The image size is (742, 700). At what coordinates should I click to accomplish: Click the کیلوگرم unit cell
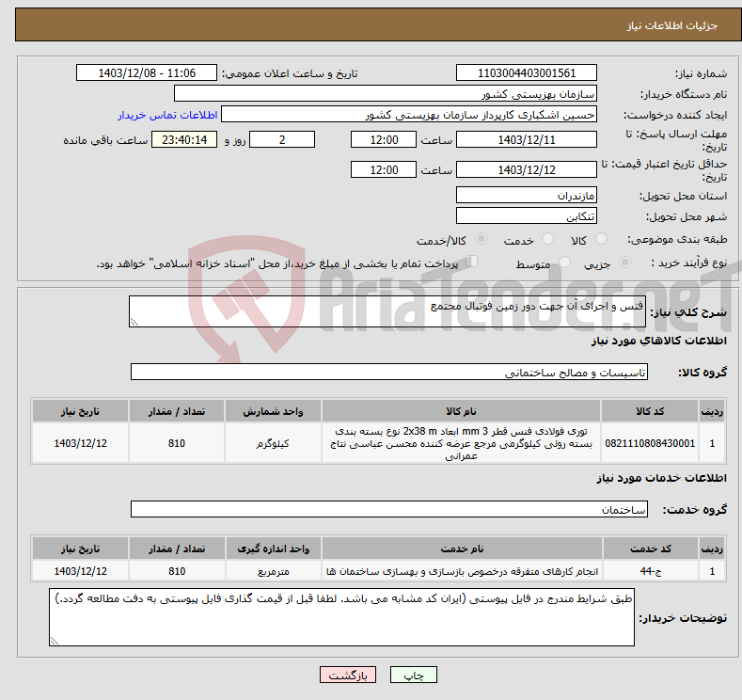tap(273, 443)
